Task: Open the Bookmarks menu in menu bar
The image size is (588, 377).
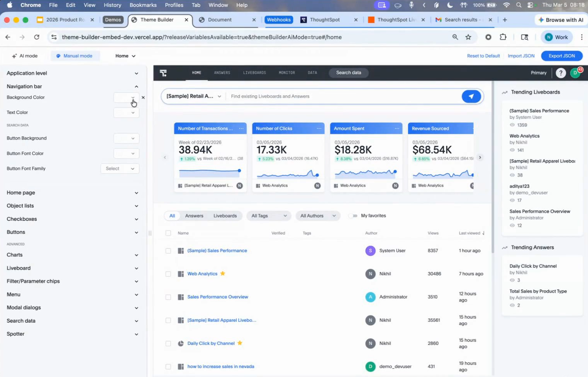Action: (x=143, y=5)
